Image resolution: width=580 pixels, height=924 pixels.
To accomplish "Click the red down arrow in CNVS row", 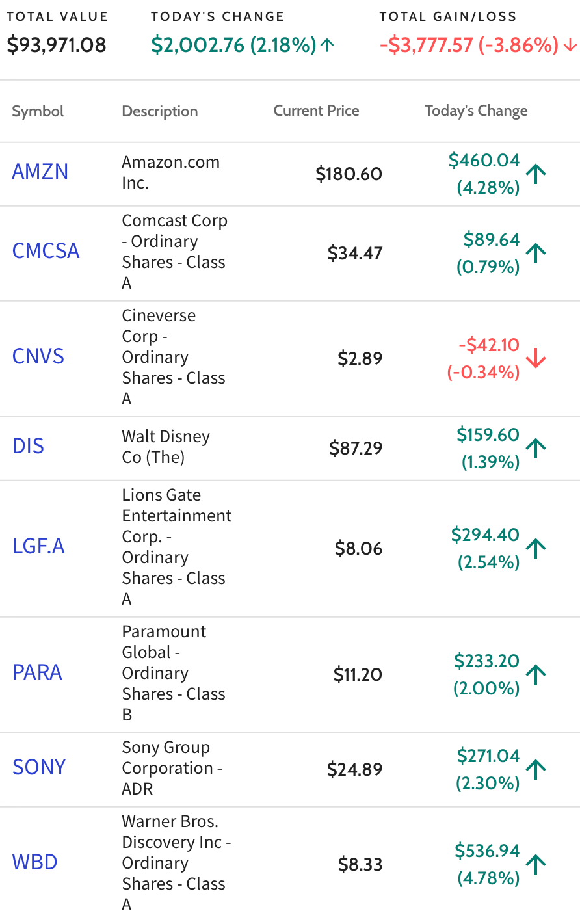I will [536, 358].
